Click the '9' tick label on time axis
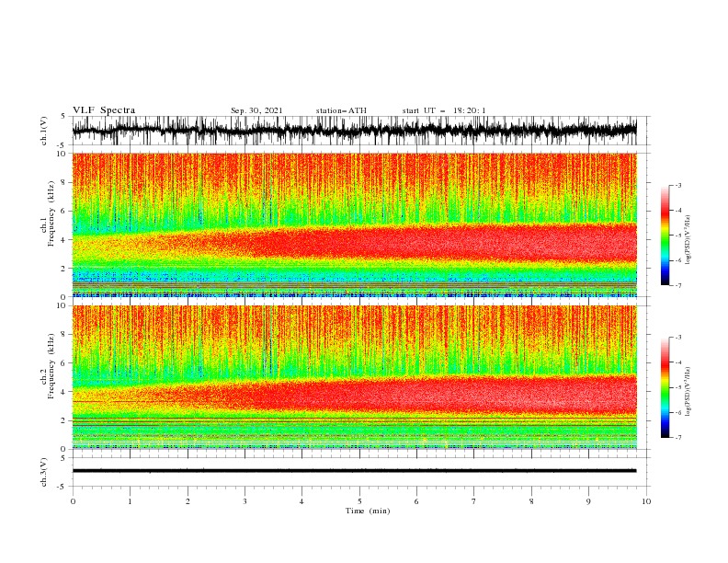 588,501
